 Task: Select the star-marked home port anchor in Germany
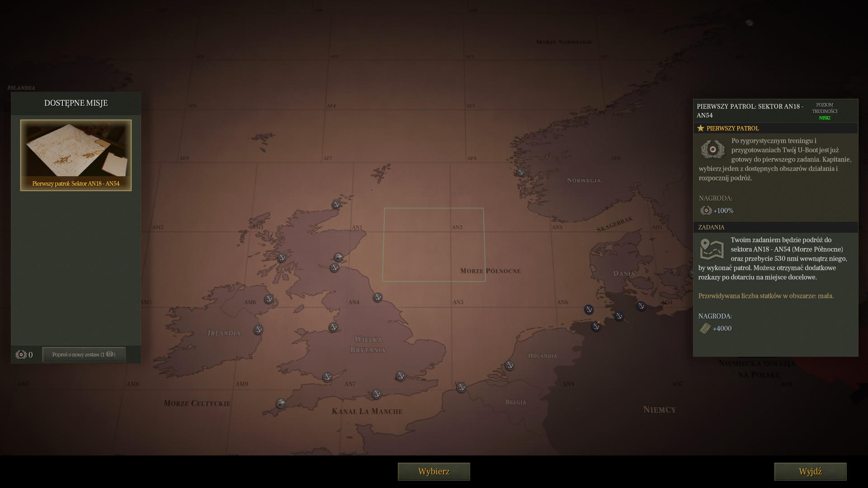tap(596, 326)
